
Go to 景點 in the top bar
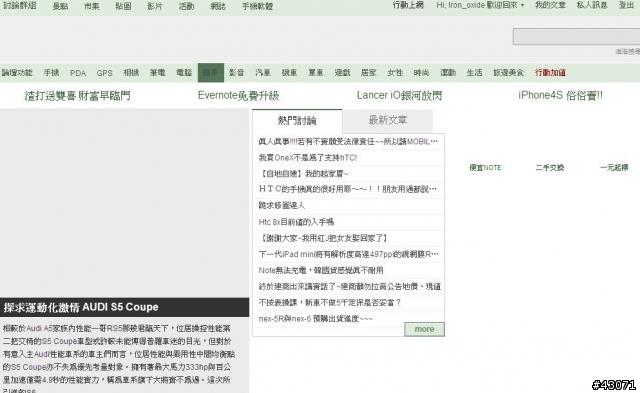click(x=60, y=6)
